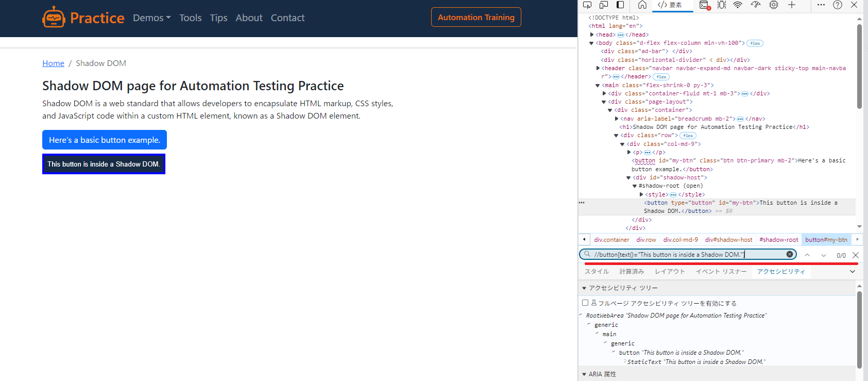Open the Memory chip icon
Screen dimensions: 868x381
(x=773, y=5)
